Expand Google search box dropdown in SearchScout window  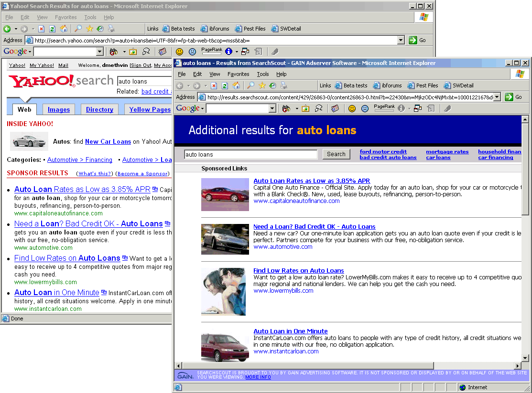(x=272, y=108)
